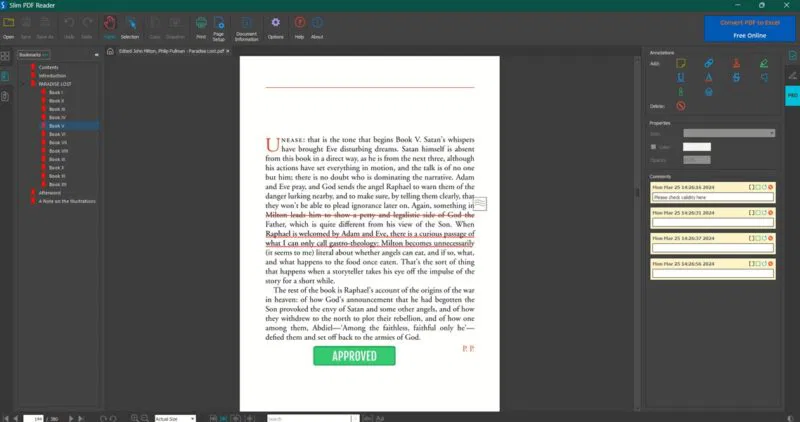
Task: Add a stamp annotation
Action: tap(736, 63)
